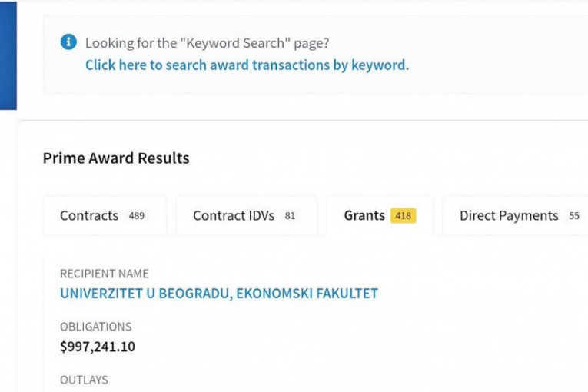588x392 pixels.
Task: Click the blue info icon in the banner
Action: 68,42
